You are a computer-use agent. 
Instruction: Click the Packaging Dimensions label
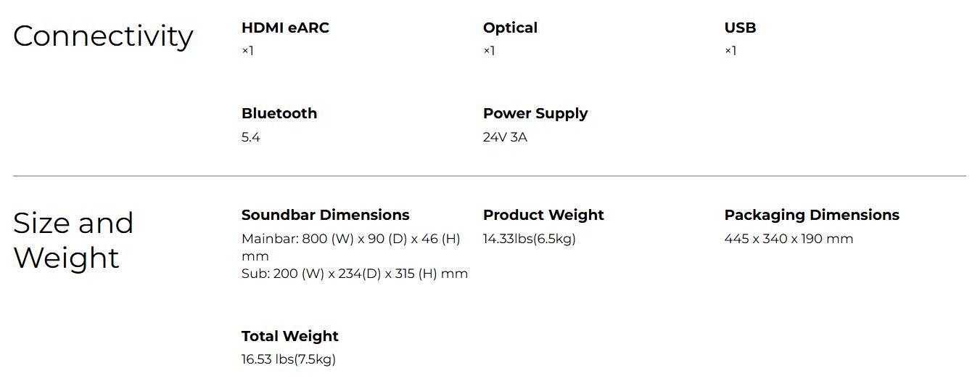click(812, 215)
